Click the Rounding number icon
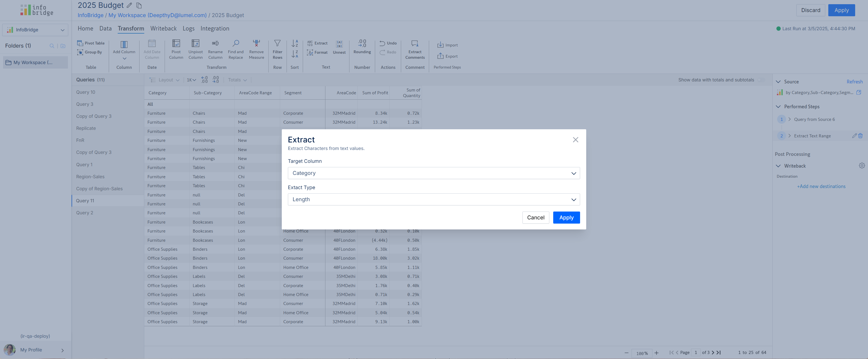The height and width of the screenshot is (359, 868). click(x=362, y=44)
